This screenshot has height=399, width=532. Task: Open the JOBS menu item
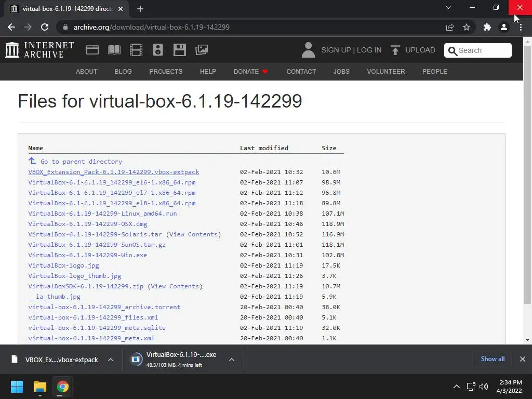click(x=341, y=72)
